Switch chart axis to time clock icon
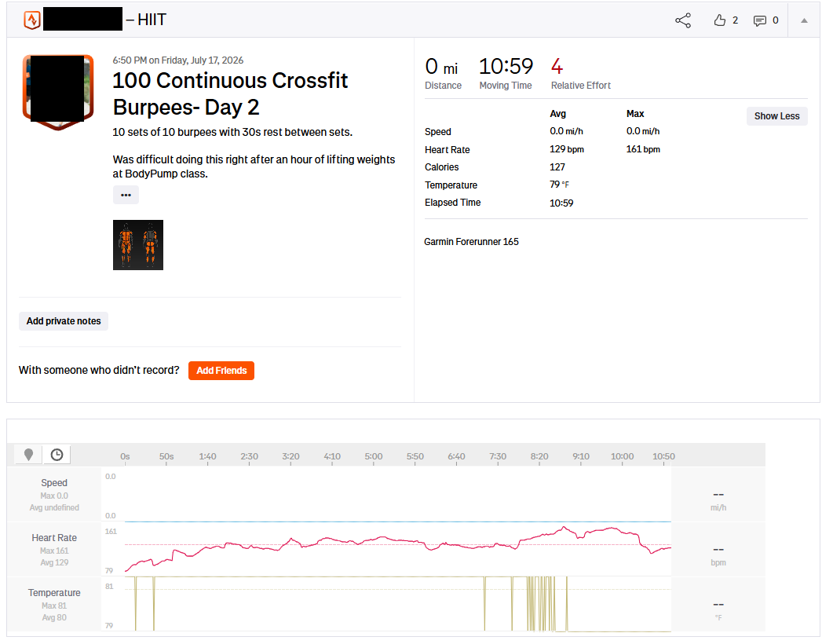 click(57, 455)
